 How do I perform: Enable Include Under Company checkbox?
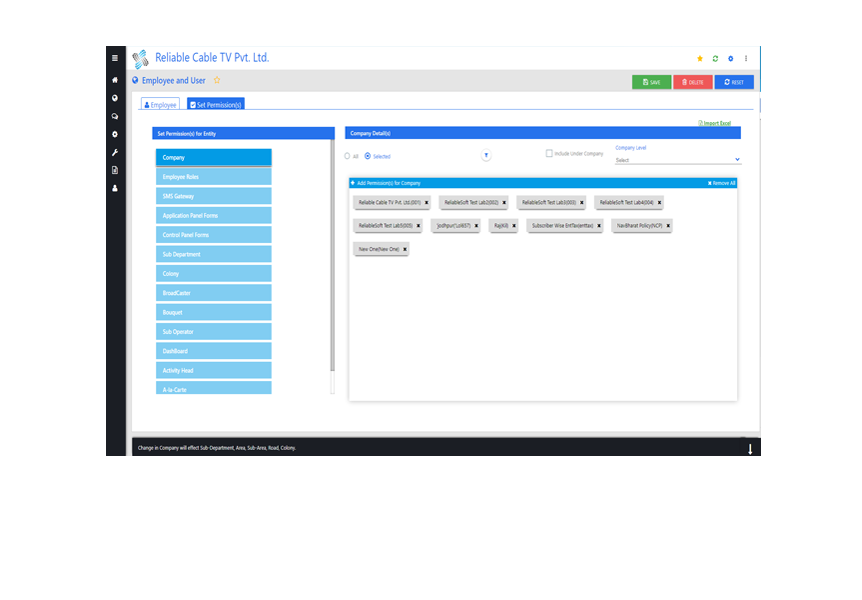(549, 154)
